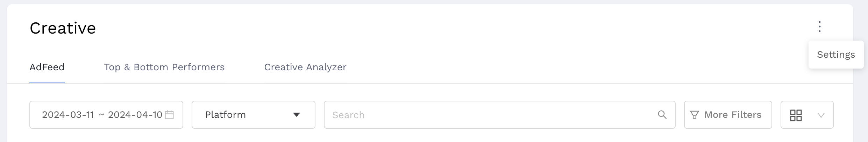Open the three-dot more options menu
Screen dimensions: 868x142
point(819,27)
